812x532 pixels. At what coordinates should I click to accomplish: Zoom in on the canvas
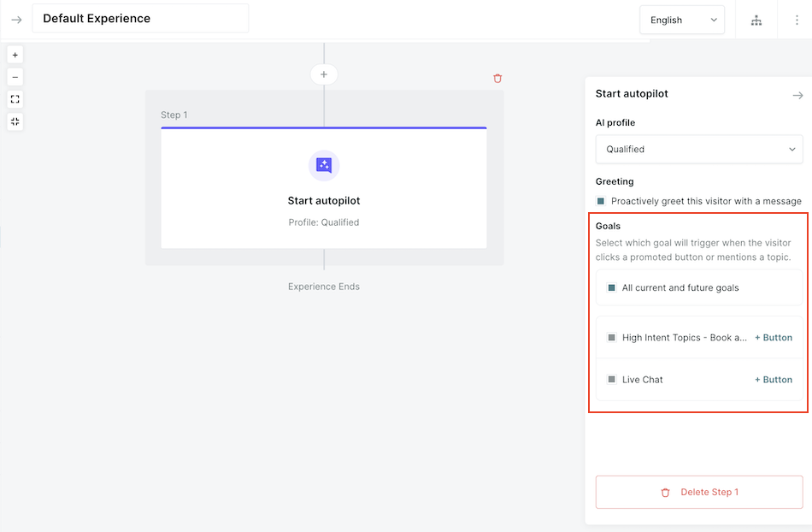[x=15, y=55]
